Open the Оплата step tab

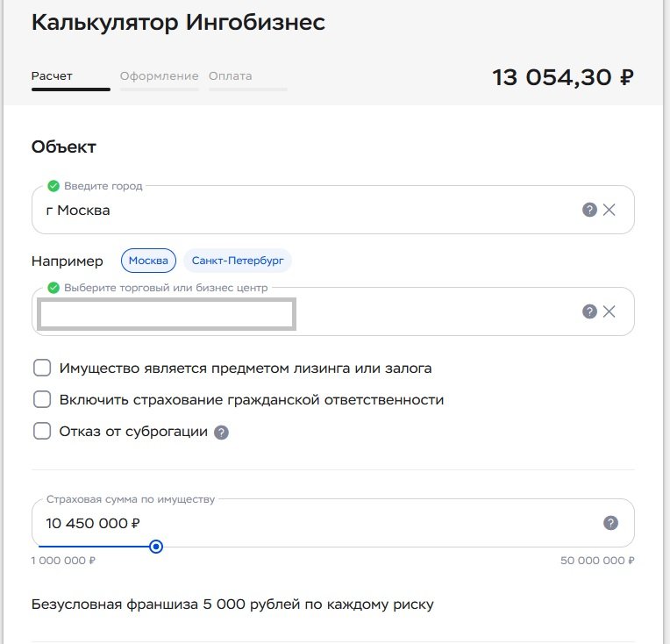tap(231, 76)
